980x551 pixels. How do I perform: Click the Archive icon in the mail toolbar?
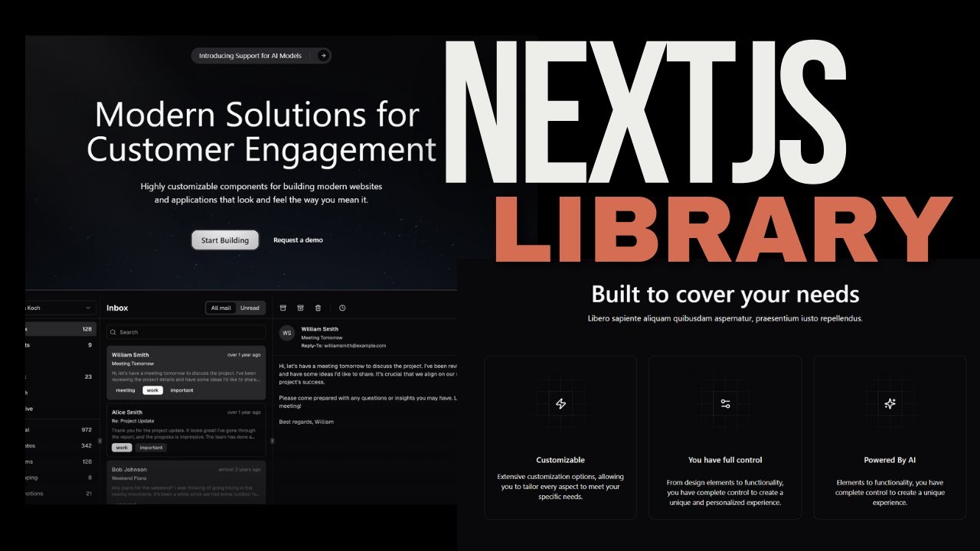click(x=283, y=308)
